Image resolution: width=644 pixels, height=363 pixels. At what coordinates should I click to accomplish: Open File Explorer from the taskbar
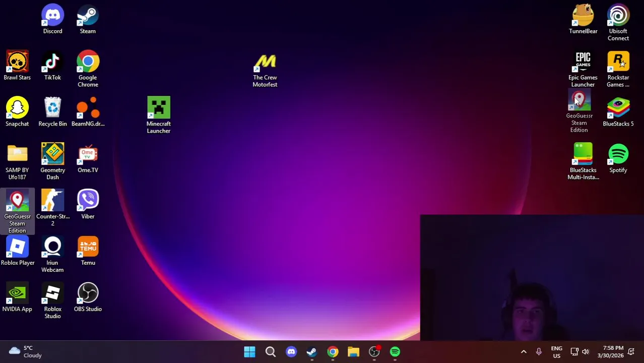click(353, 351)
